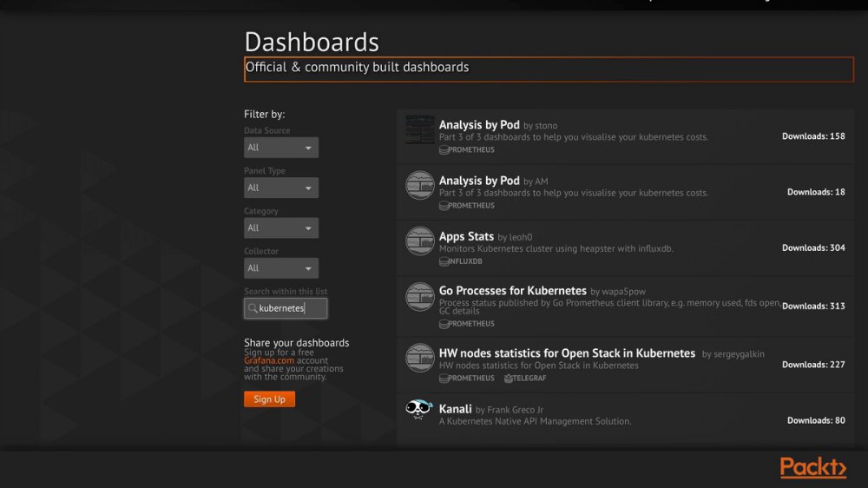868x488 pixels.
Task: Click the search field containing kubernetes
Action: click(x=286, y=308)
